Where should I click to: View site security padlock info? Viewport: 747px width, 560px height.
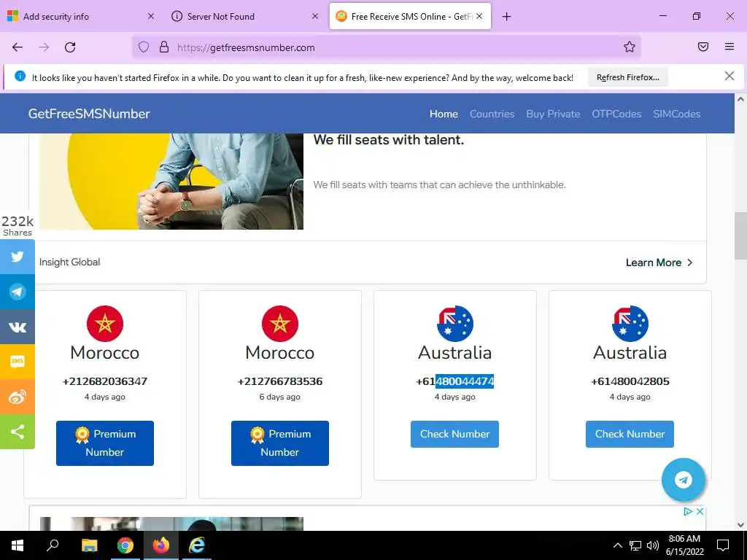pos(164,47)
